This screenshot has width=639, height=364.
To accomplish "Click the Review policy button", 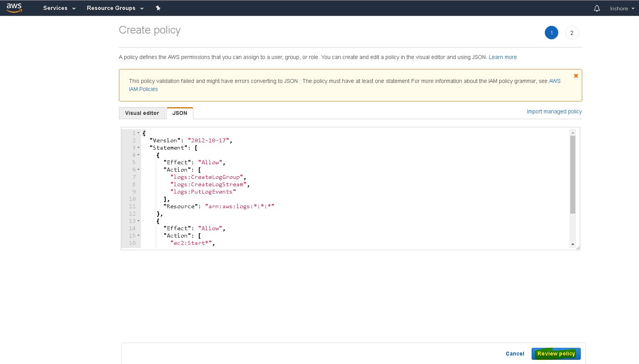I will (556, 354).
